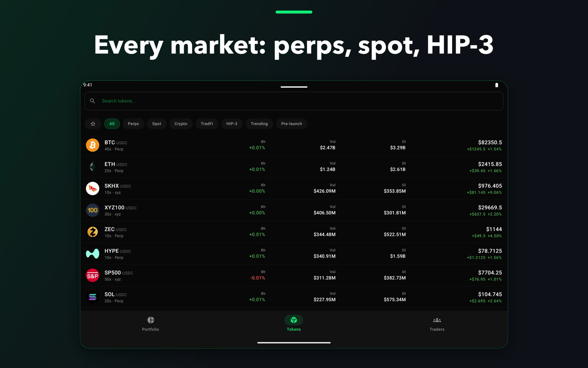The height and width of the screenshot is (368, 588).
Task: Click the Bitcoin BTC coin icon
Action: click(93, 145)
